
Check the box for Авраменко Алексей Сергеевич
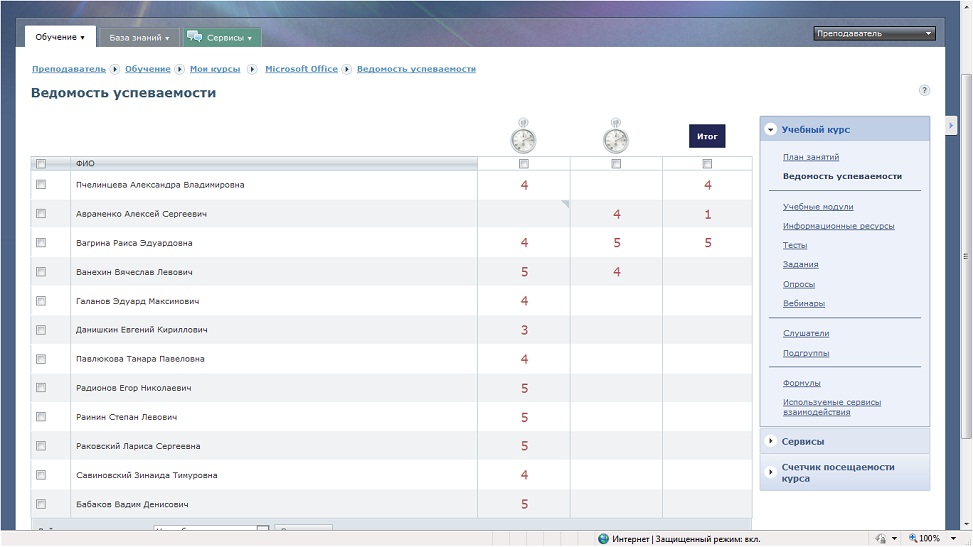(41, 214)
